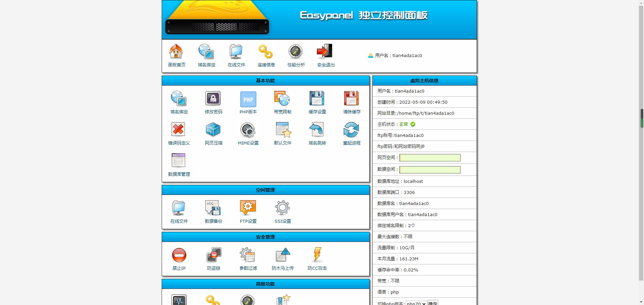Screen dimensions: 644x305
Task: Click the 安全退出 logout icon
Action: click(325, 51)
